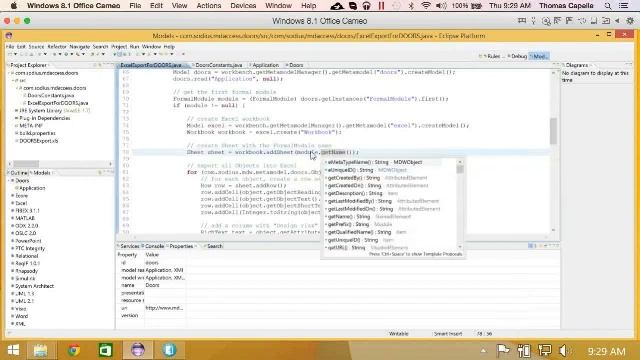Open the Windows Start button
Screen dimensions: 640x360
tap(13, 350)
